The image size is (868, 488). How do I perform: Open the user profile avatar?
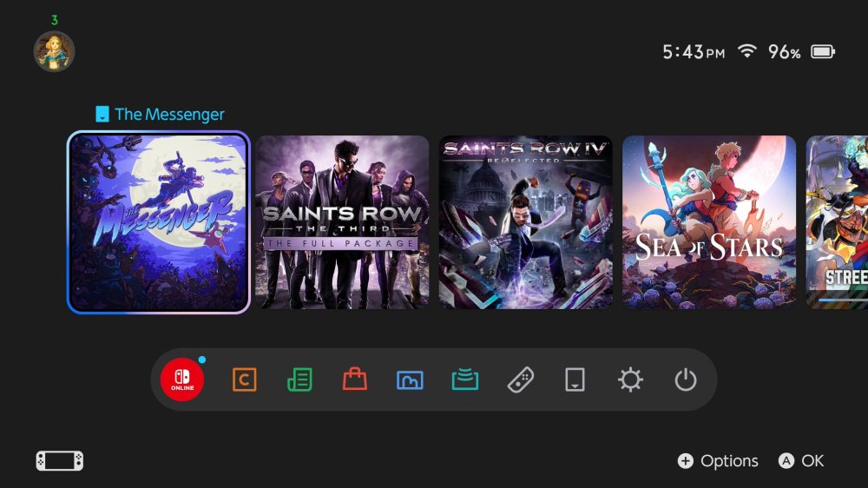(x=54, y=51)
